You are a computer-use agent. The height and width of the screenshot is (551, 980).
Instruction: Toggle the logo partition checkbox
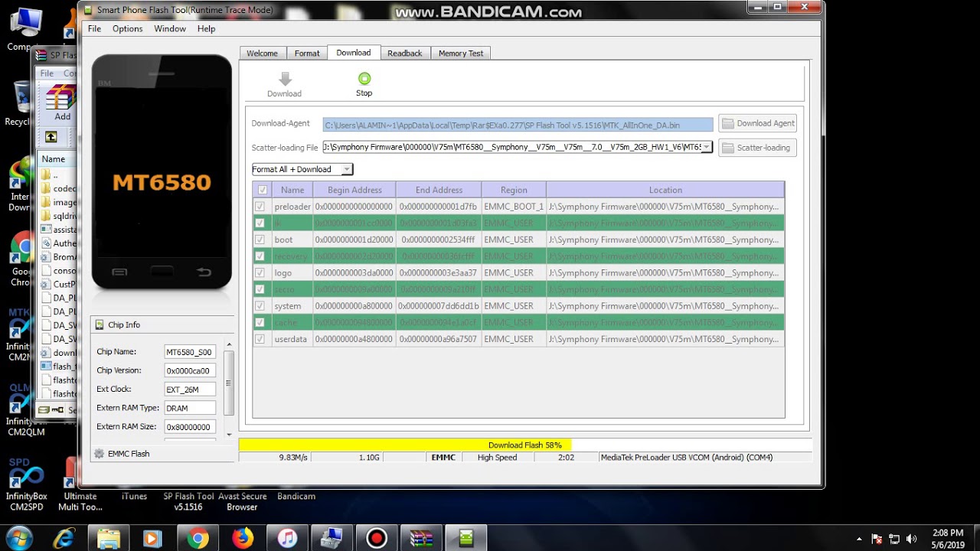click(260, 272)
